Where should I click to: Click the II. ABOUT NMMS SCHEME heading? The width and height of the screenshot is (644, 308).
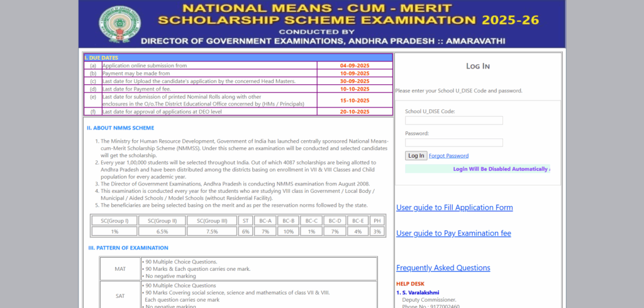point(120,128)
